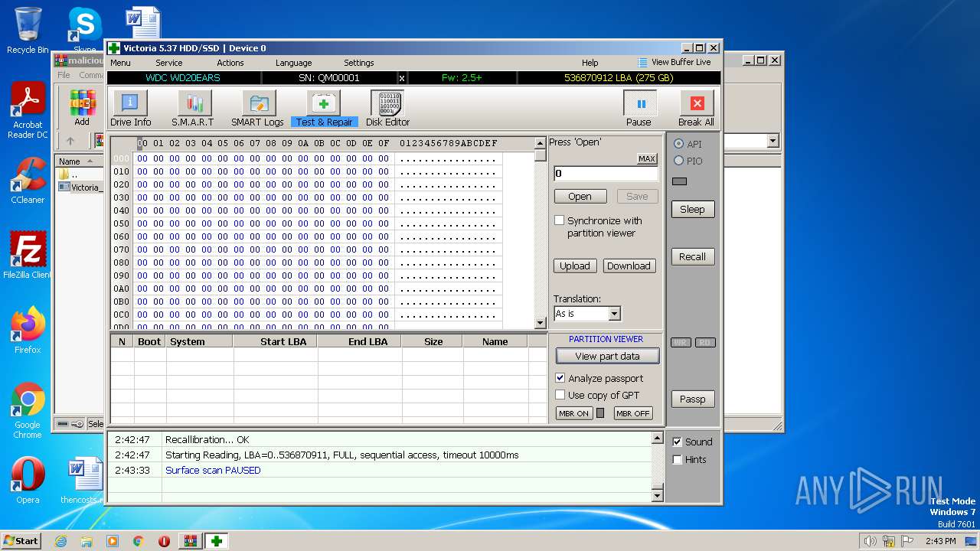
Task: Click View Buffer Live icon
Action: coord(642,63)
